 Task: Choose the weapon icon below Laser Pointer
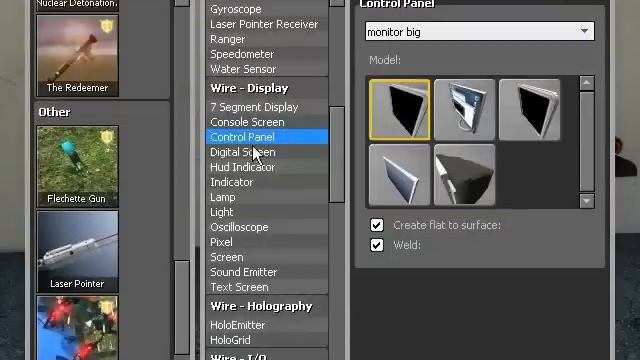pyautogui.click(x=78, y=328)
